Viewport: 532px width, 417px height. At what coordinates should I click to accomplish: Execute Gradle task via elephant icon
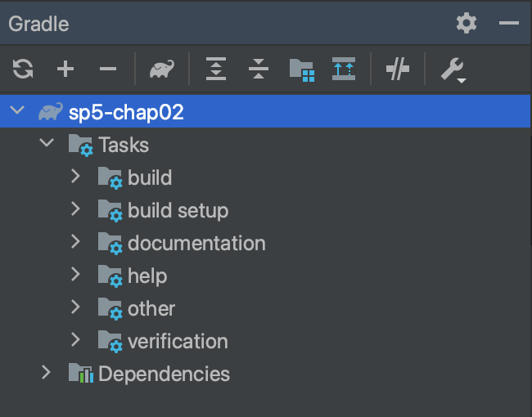tap(162, 69)
